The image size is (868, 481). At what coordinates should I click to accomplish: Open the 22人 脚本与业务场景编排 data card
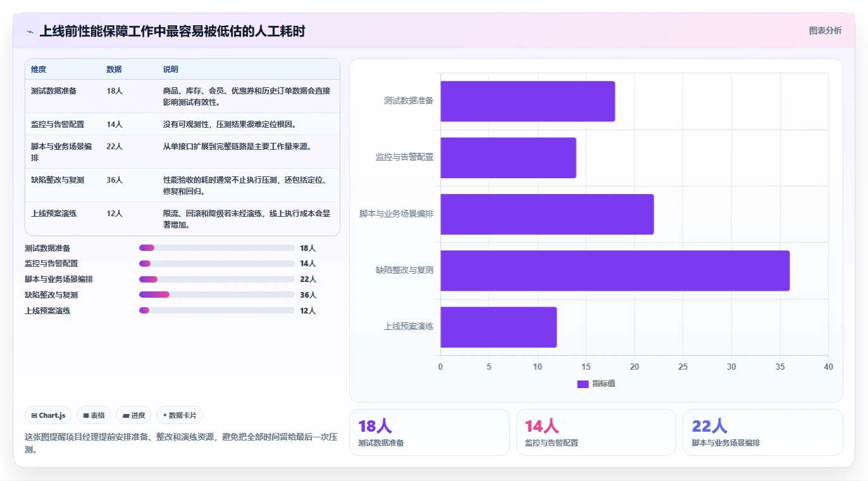(763, 432)
